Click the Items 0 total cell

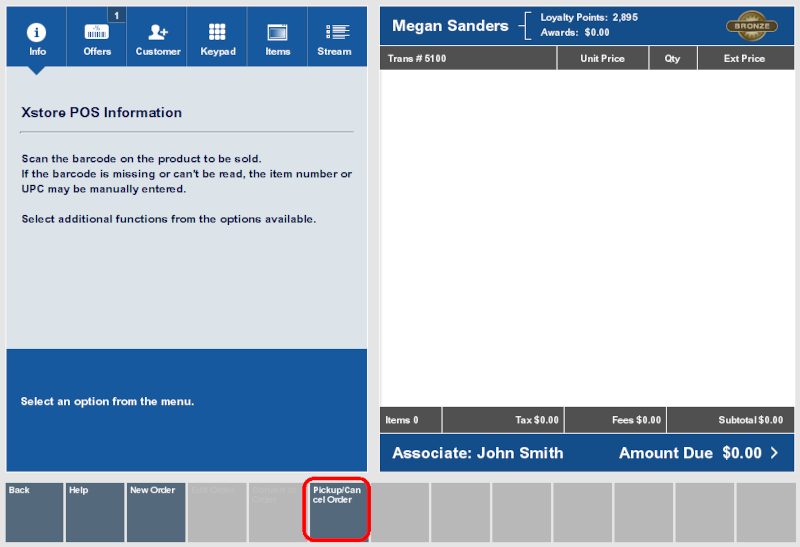[411, 420]
